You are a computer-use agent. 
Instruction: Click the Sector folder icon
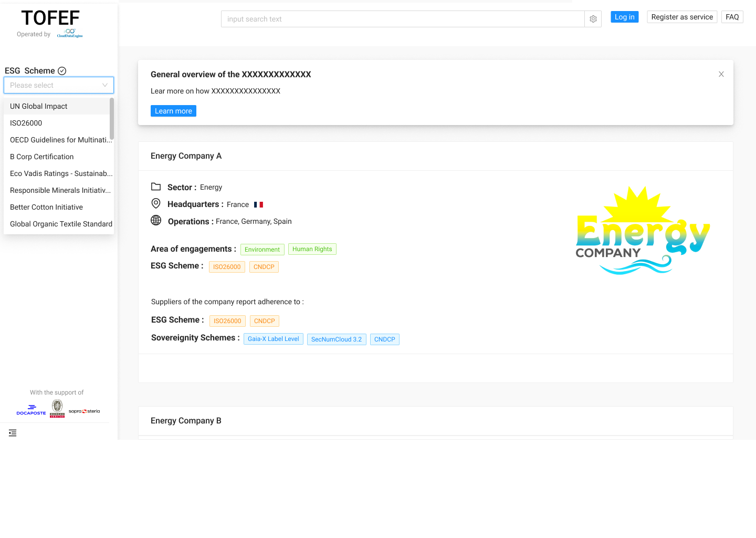coord(156,187)
